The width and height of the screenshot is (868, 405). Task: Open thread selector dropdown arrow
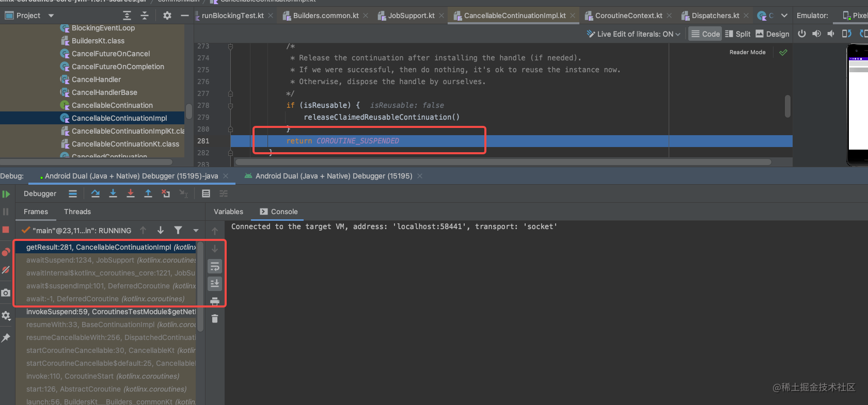point(196,231)
